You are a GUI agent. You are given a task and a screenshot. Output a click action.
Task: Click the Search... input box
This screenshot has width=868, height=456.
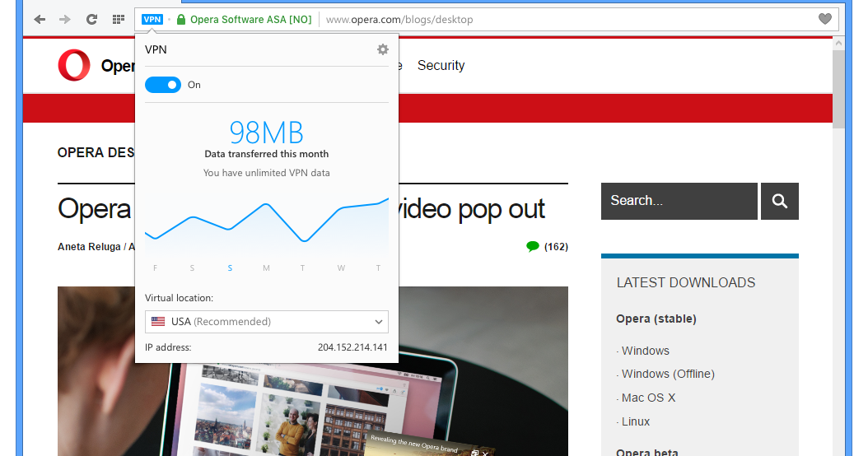(679, 201)
